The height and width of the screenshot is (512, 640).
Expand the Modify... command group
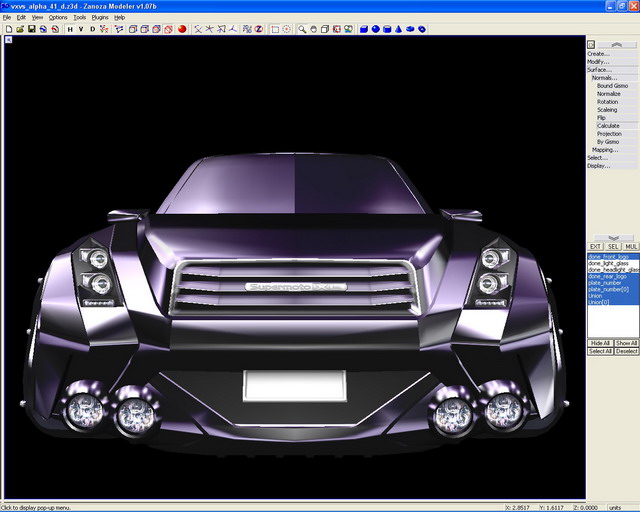pos(613,62)
